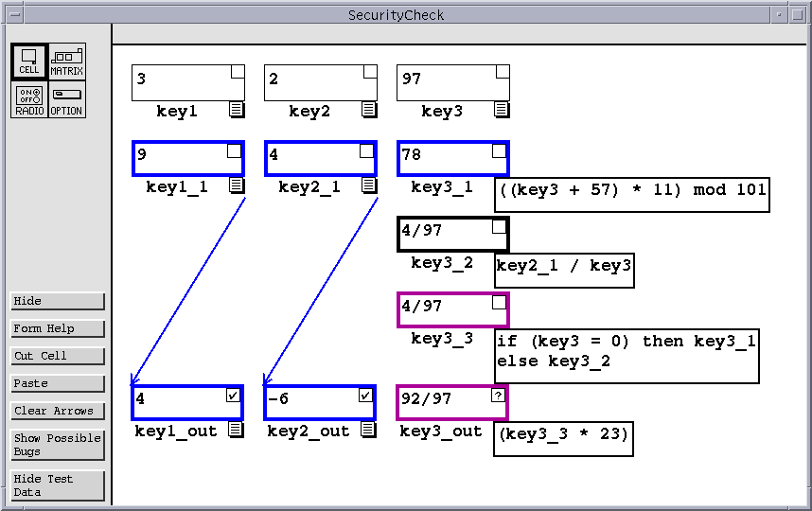Check the validation box in key3_2 cell
Viewport: 812px width, 511px height.
pyautogui.click(x=498, y=227)
